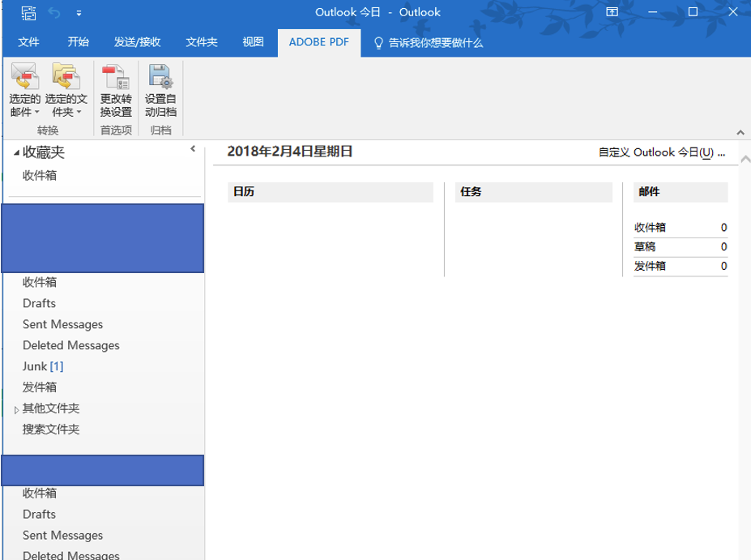Click the Undo arrow in title bar
The height and width of the screenshot is (560, 751).
54,13
